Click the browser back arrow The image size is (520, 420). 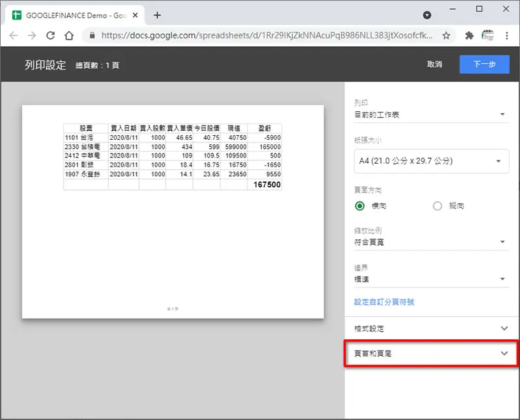pyautogui.click(x=13, y=36)
